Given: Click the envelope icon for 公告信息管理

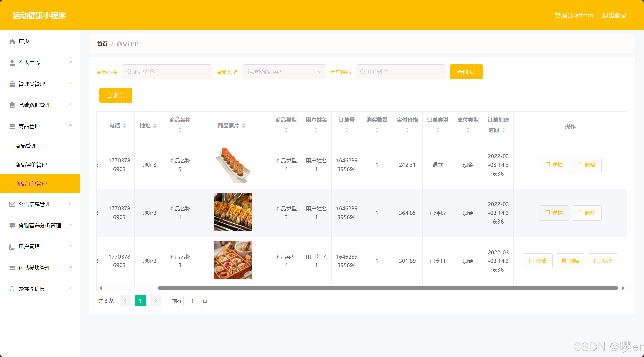Looking at the screenshot, I should click(12, 204).
